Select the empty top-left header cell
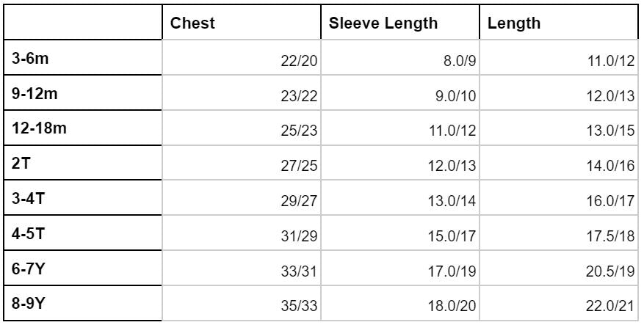Viewport: 644px width, 325px height. [81, 23]
